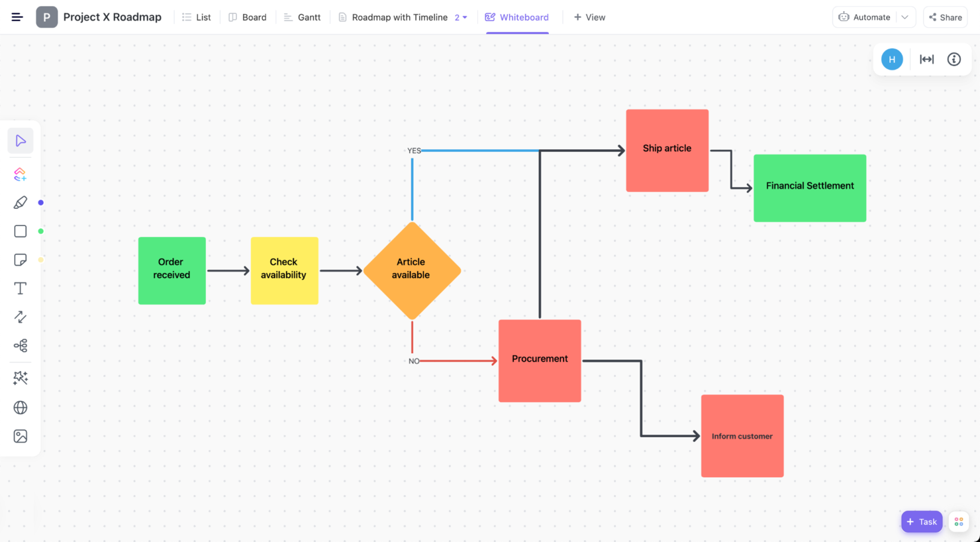Select the connector arrow tool

[21, 317]
